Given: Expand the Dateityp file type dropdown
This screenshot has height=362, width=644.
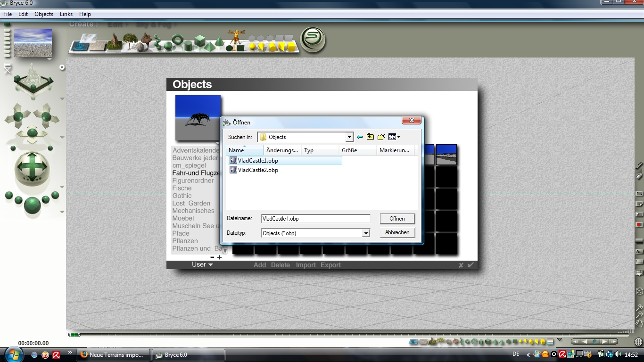Looking at the screenshot, I should click(x=366, y=233).
